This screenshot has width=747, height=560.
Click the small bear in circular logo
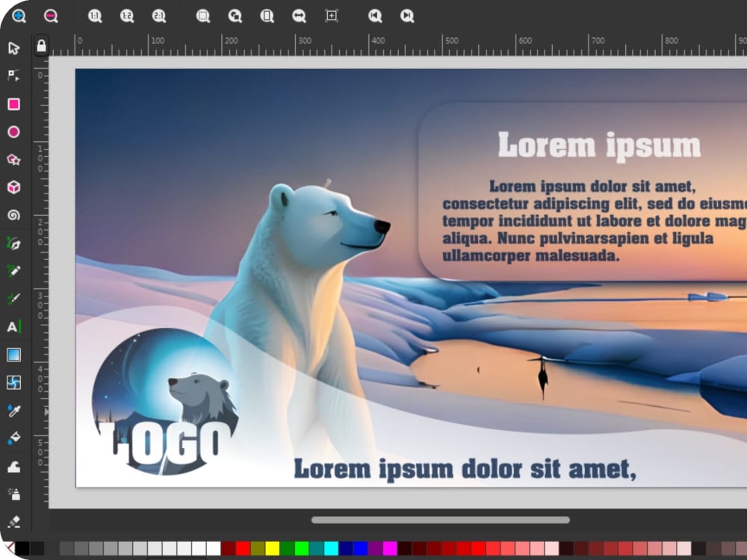click(x=202, y=398)
